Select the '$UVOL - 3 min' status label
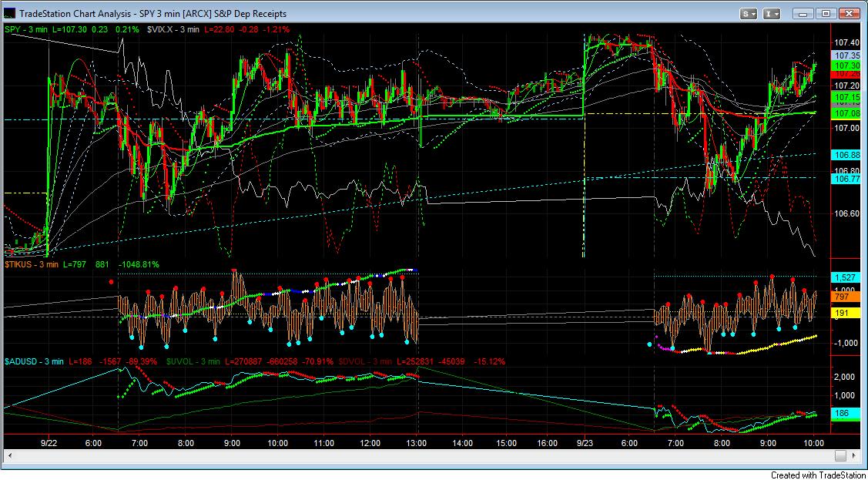The width and height of the screenshot is (868, 480). (x=193, y=361)
